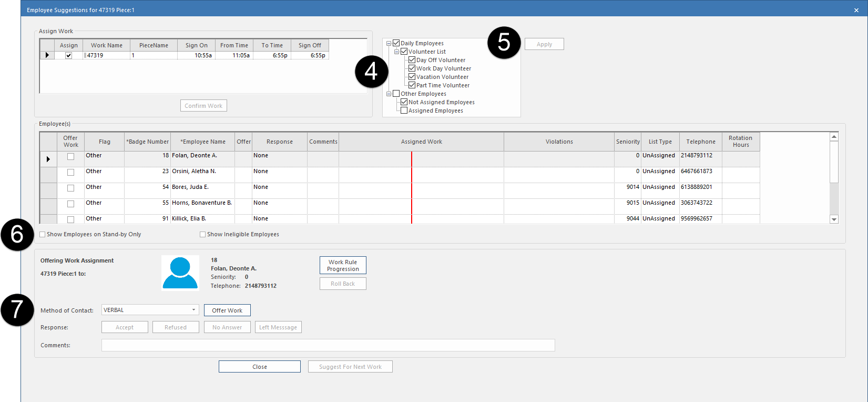Collapse the Other Employees tree node
This screenshot has height=402, width=868.
(389, 94)
